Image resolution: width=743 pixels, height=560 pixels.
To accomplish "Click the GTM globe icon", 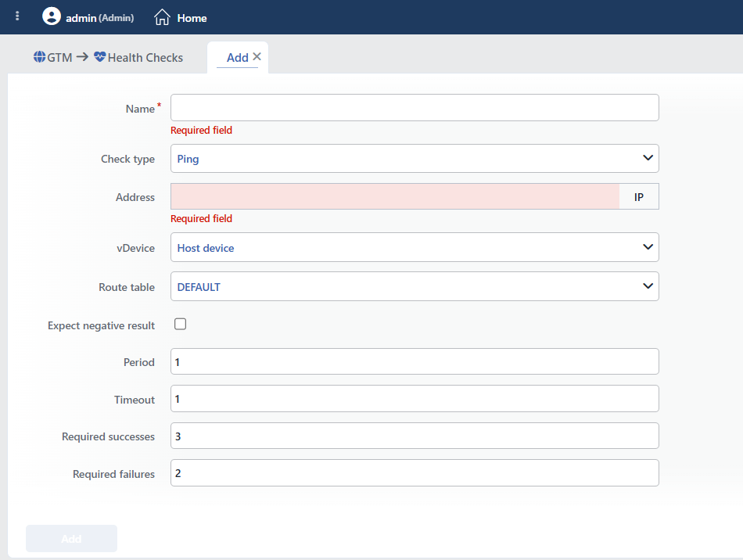I will 39,57.
